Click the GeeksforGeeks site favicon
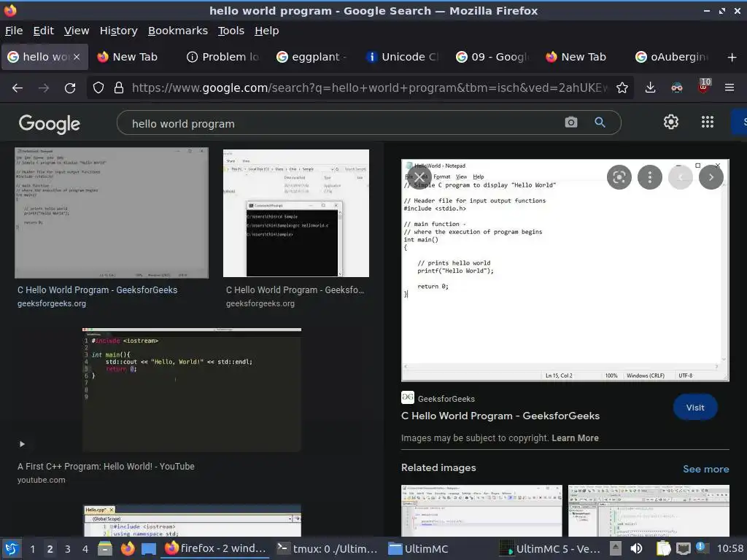 [x=408, y=397]
